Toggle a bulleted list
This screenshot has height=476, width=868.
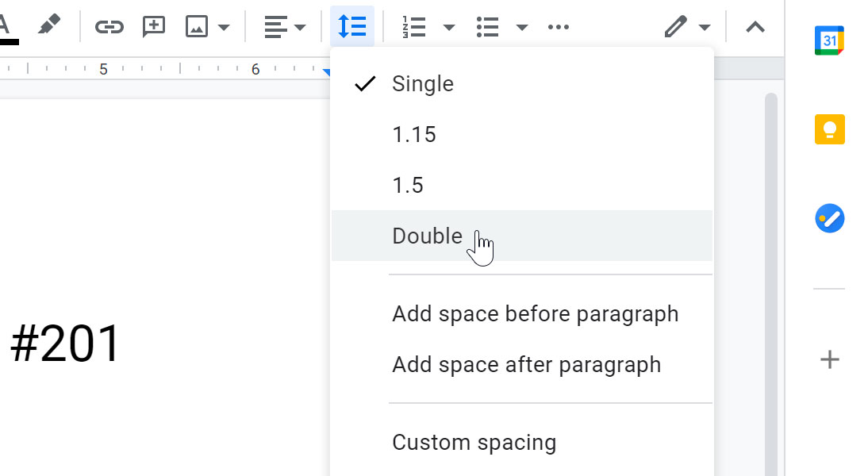[487, 26]
